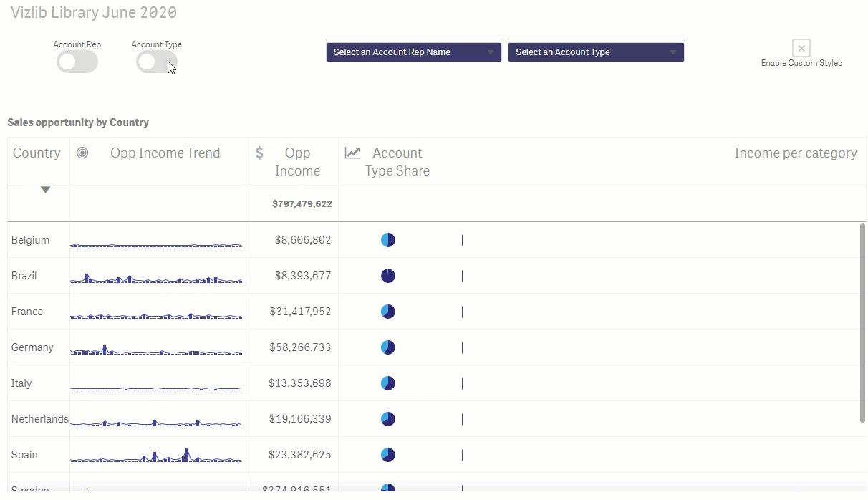Screen dimensions: 868x500
Task: Open the Select an Account Type dropdown
Action: click(596, 52)
